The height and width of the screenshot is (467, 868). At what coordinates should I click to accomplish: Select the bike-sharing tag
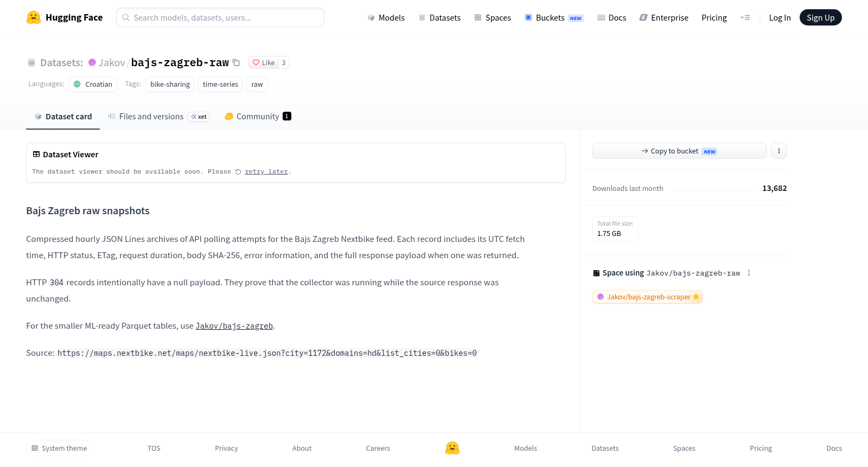click(x=170, y=84)
